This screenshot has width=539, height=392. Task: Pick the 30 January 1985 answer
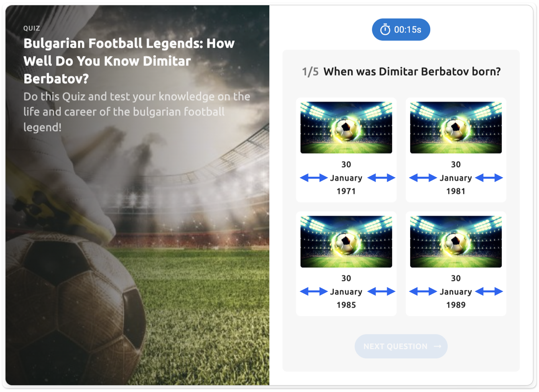346,264
